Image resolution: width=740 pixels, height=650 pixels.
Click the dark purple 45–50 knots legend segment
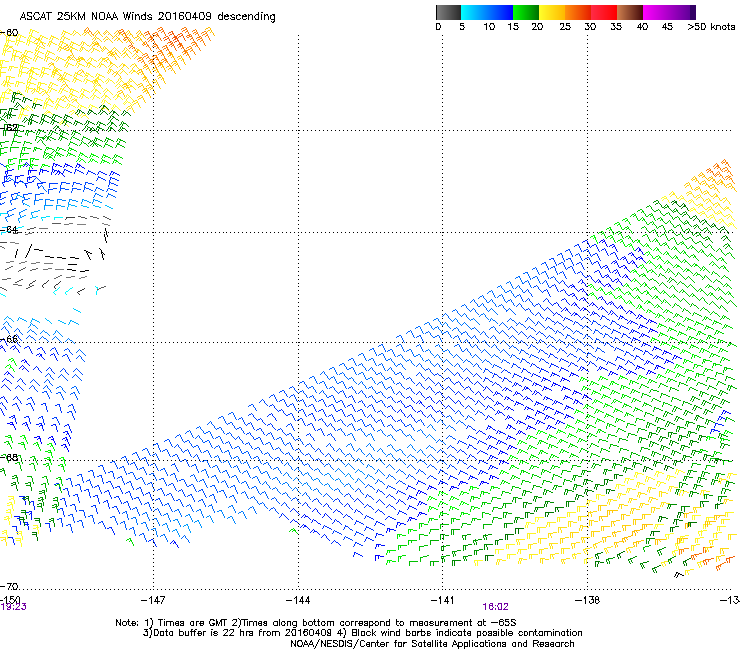682,12
